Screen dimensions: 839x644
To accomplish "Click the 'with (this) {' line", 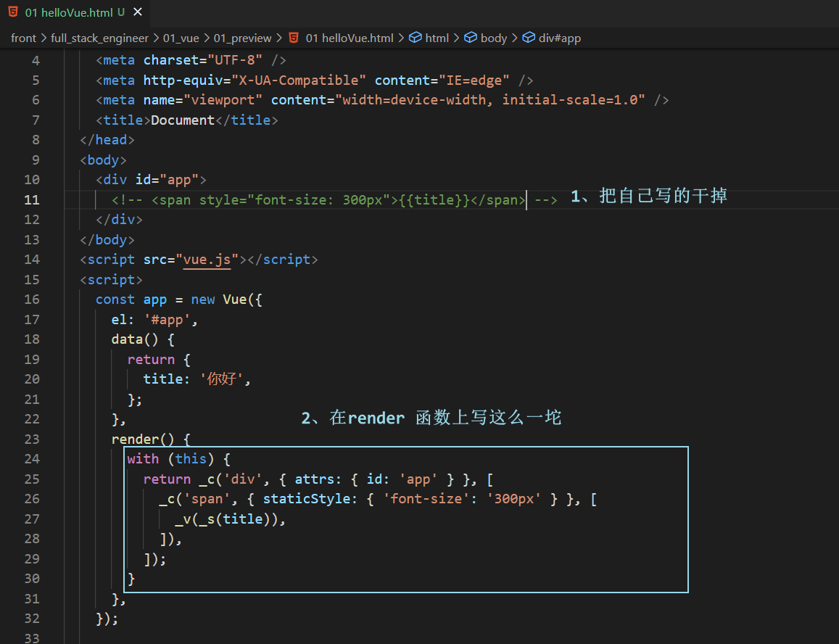I will click(x=178, y=459).
